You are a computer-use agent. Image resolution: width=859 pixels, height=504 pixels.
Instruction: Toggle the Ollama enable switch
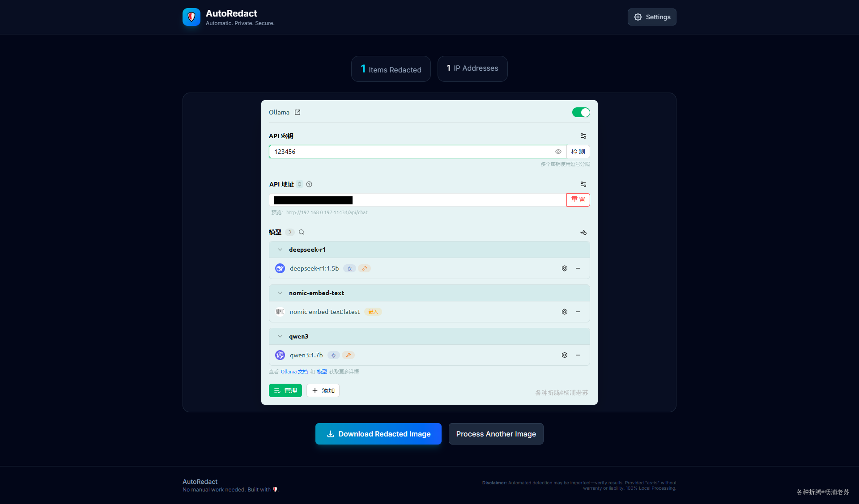click(x=581, y=112)
